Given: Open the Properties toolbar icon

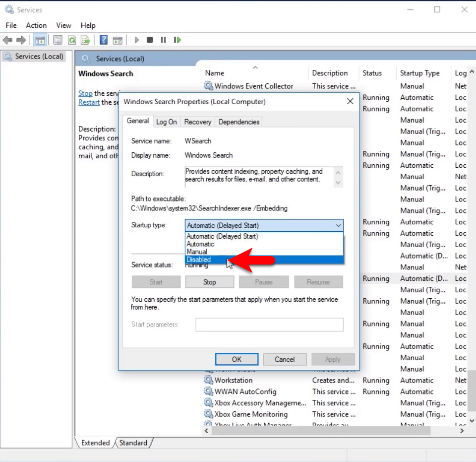Looking at the screenshot, I should click(x=58, y=40).
